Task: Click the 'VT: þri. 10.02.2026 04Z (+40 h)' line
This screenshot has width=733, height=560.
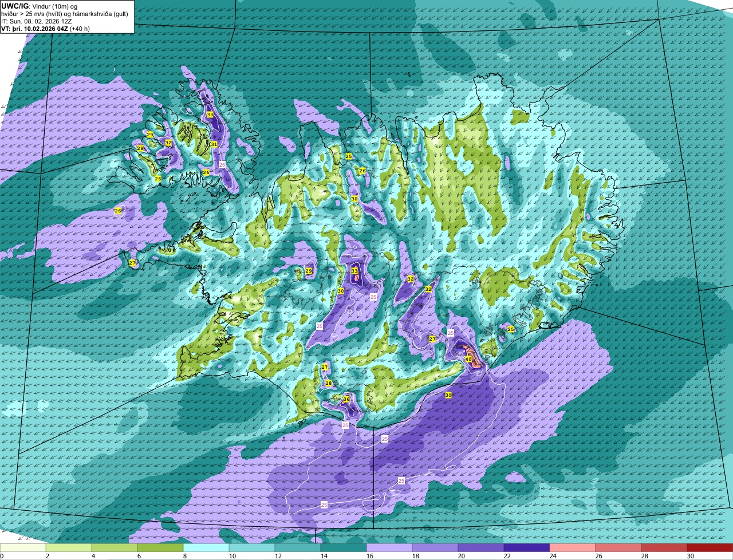Action: click(46, 28)
